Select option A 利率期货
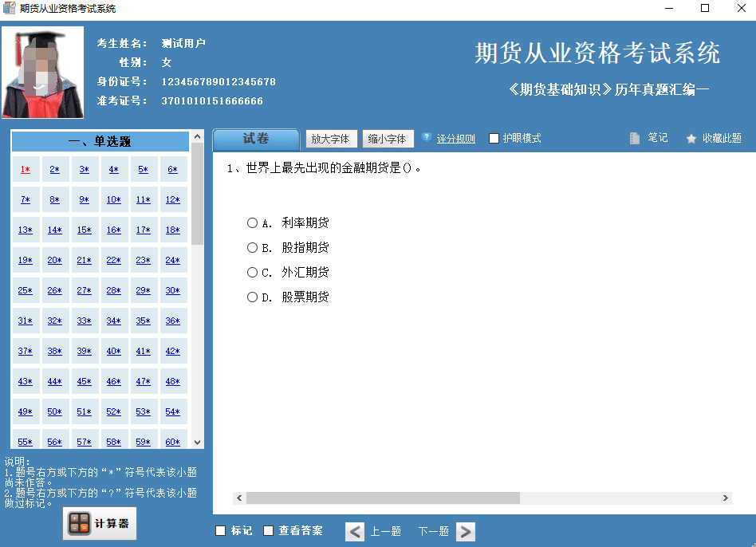This screenshot has width=756, height=547. point(252,222)
